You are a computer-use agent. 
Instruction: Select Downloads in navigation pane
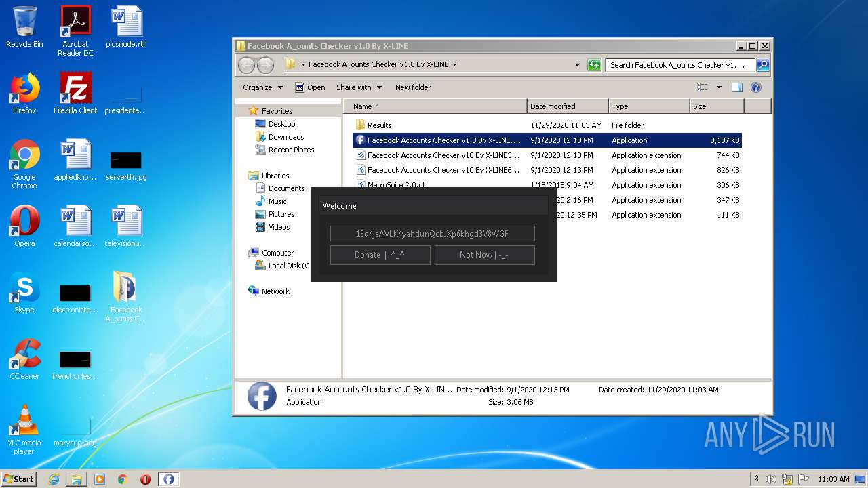coord(286,137)
